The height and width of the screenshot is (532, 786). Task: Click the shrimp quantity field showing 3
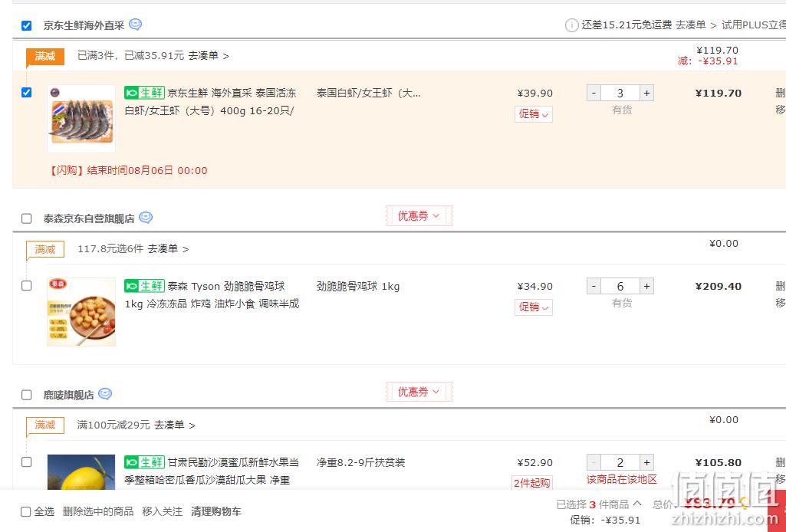coord(620,94)
